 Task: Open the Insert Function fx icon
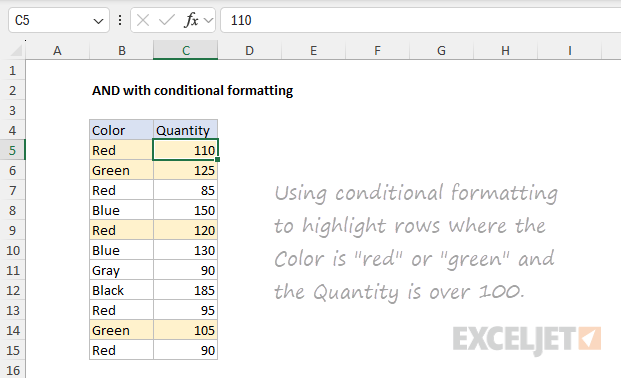coord(191,20)
